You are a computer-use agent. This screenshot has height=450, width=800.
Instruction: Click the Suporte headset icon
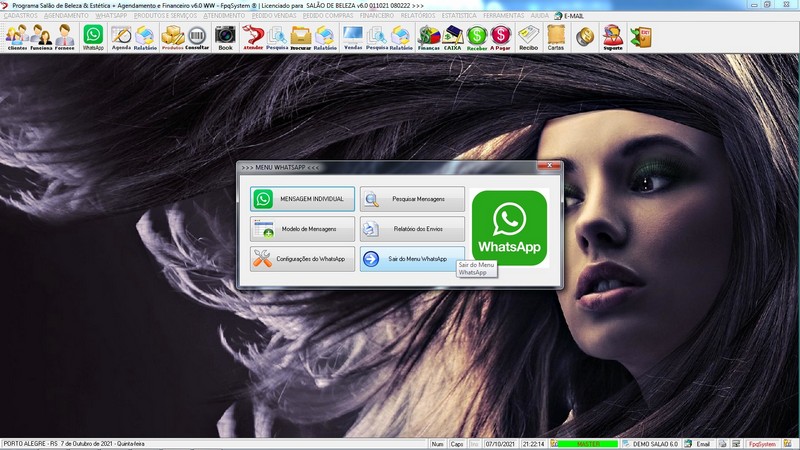click(612, 37)
